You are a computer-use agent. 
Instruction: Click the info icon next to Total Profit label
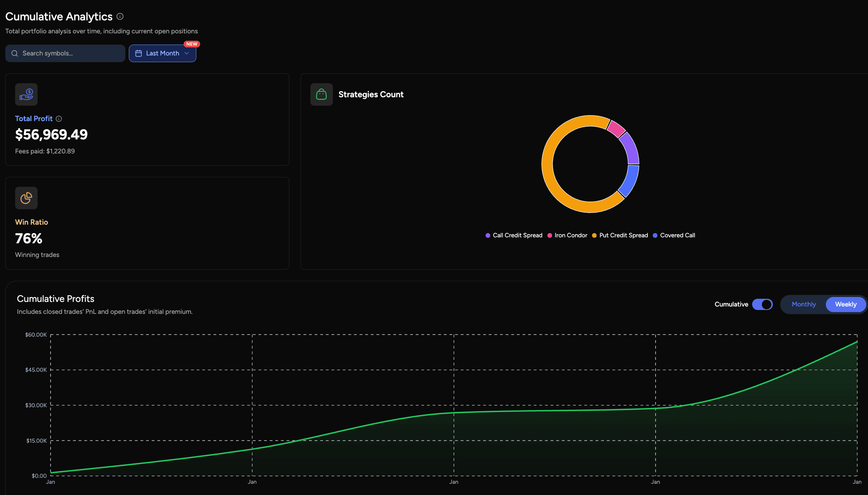coord(59,119)
